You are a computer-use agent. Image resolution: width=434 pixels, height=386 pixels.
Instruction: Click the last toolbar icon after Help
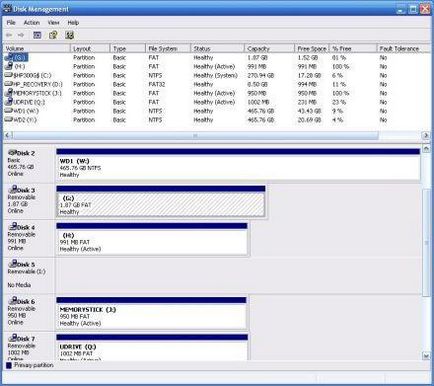[69, 35]
